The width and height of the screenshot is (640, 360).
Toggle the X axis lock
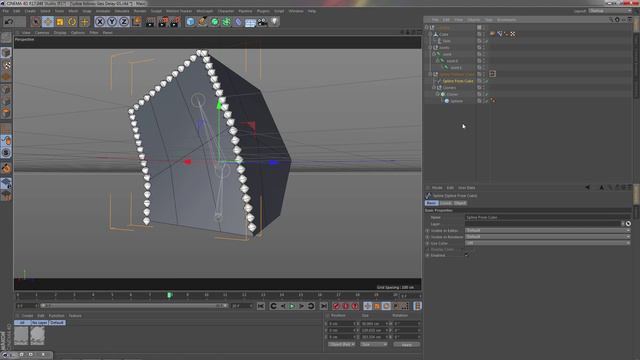coord(100,22)
